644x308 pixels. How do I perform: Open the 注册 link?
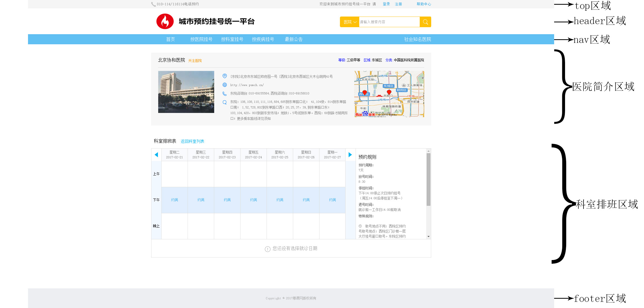click(x=398, y=4)
